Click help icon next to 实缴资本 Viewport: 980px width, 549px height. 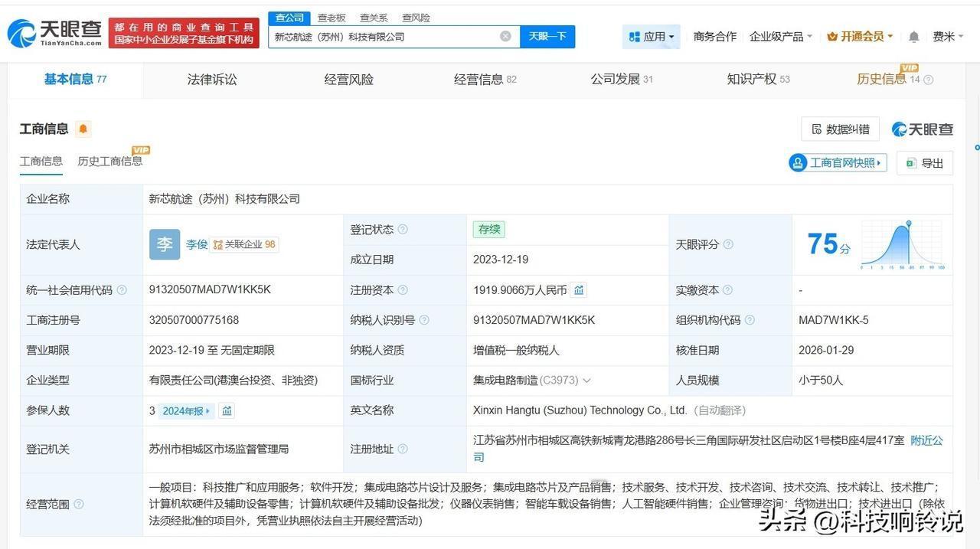(727, 290)
